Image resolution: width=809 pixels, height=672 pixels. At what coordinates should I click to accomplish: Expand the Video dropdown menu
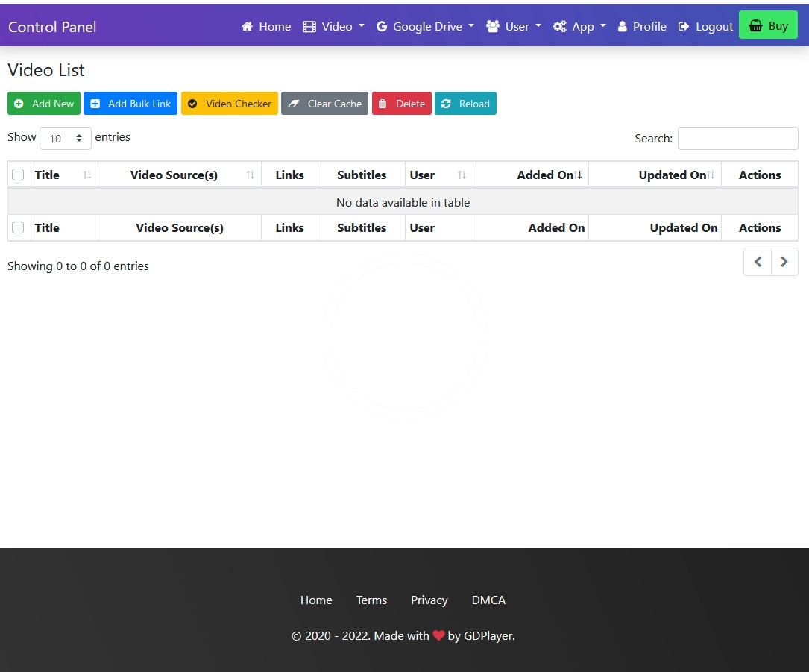coord(333,26)
